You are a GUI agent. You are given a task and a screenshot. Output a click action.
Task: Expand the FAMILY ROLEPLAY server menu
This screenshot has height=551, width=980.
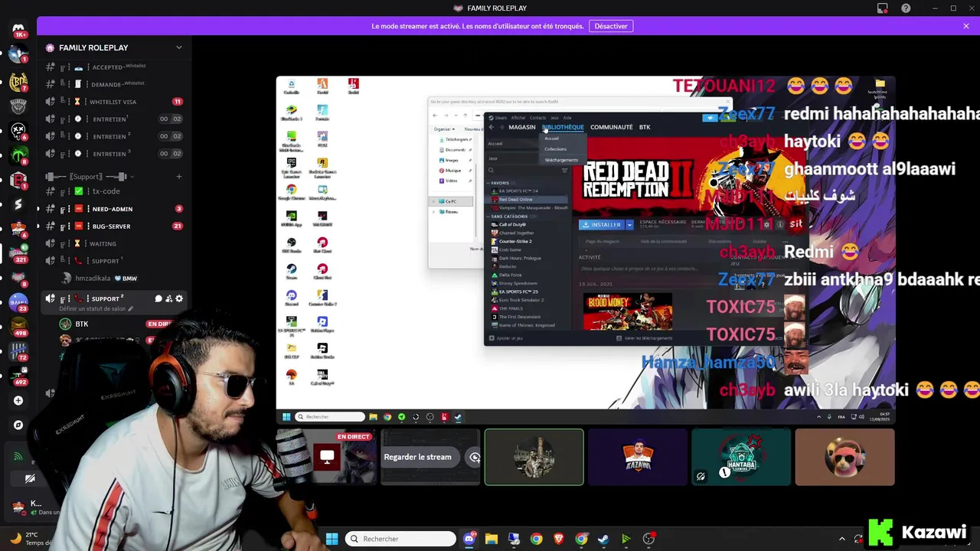click(x=178, y=47)
